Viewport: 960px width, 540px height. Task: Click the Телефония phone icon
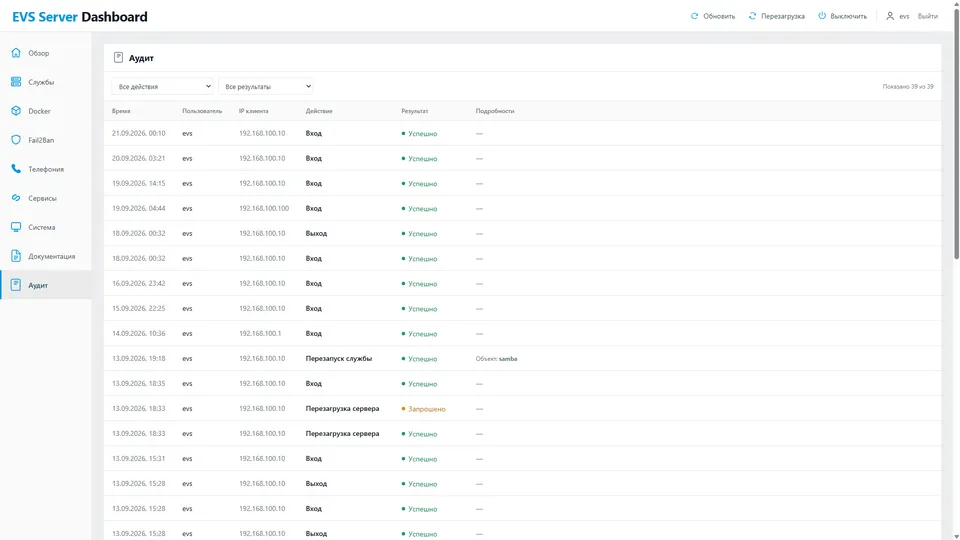click(x=16, y=169)
